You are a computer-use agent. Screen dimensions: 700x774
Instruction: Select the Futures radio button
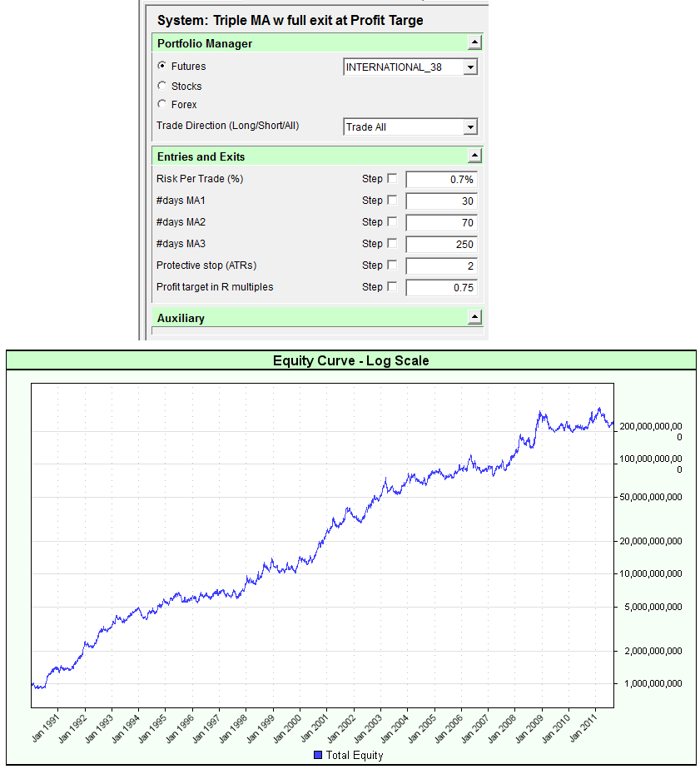(161, 67)
